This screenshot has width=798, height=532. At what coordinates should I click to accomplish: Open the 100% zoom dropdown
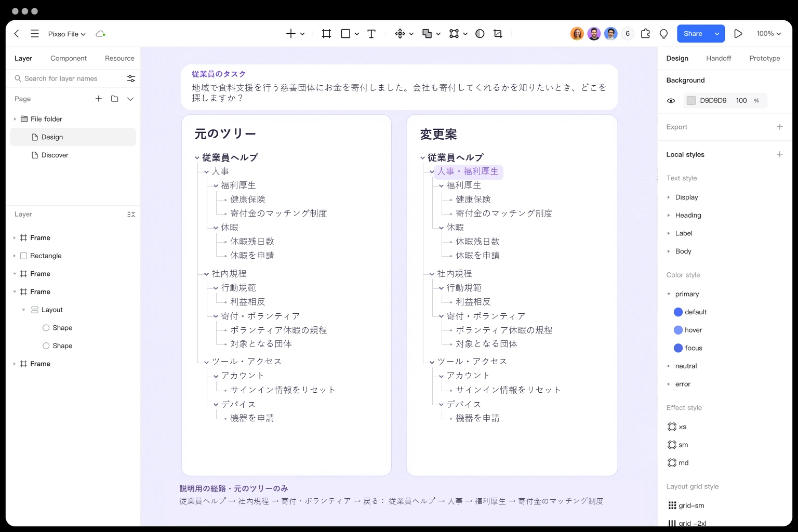click(x=768, y=34)
